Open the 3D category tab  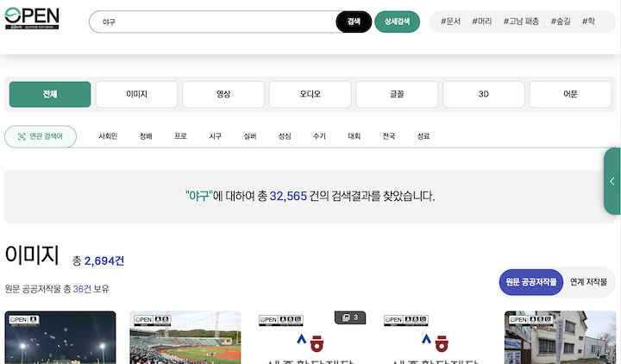coord(484,95)
